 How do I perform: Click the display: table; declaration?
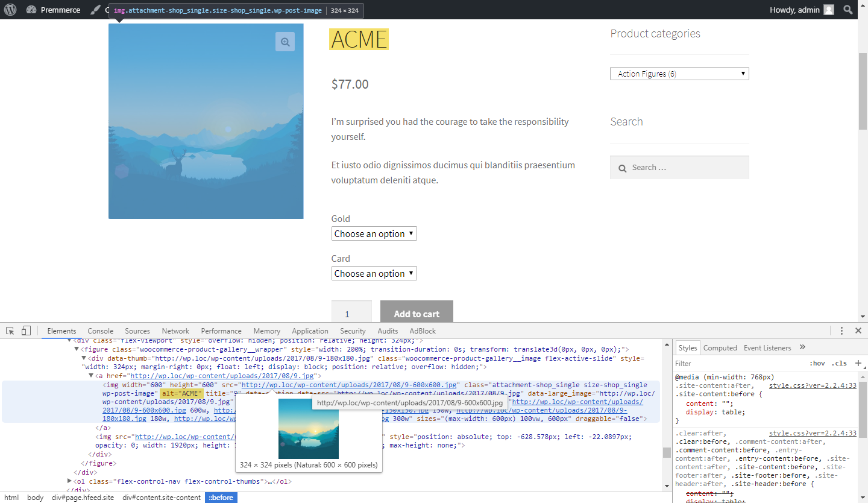coord(715,413)
